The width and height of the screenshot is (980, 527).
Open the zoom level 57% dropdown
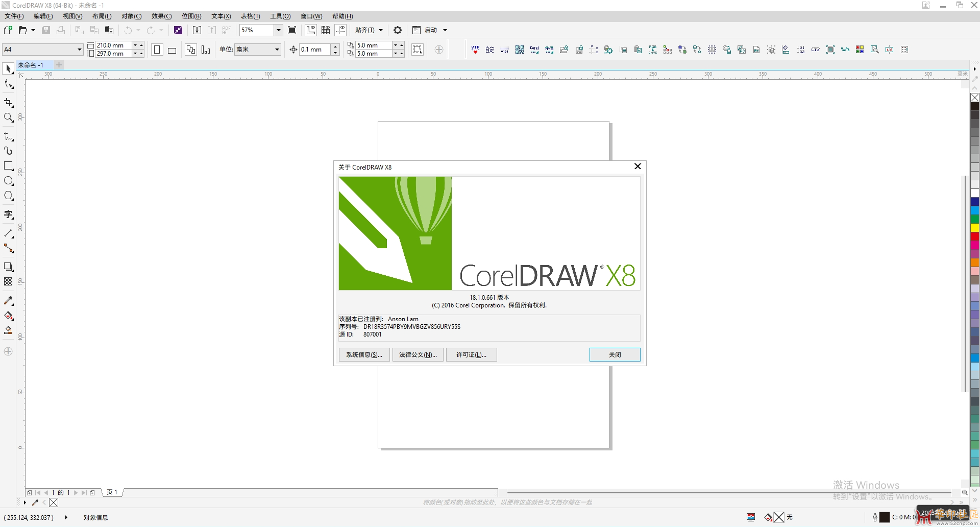[x=279, y=30]
